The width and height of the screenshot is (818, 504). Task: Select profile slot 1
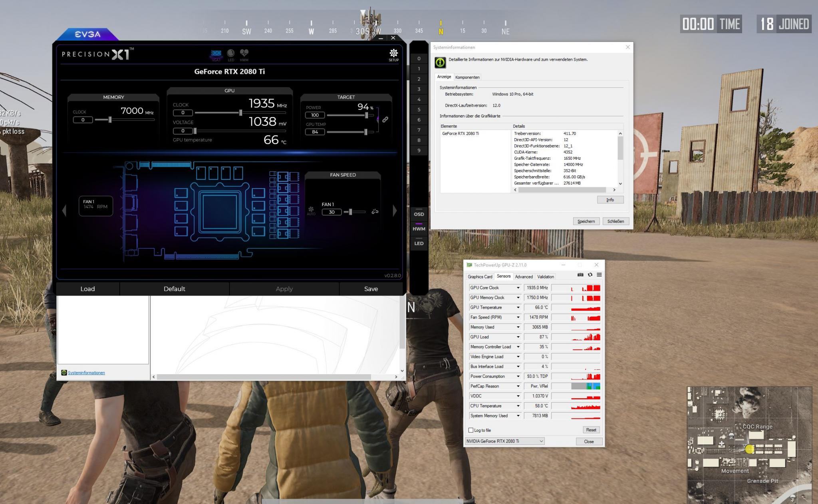tap(419, 69)
